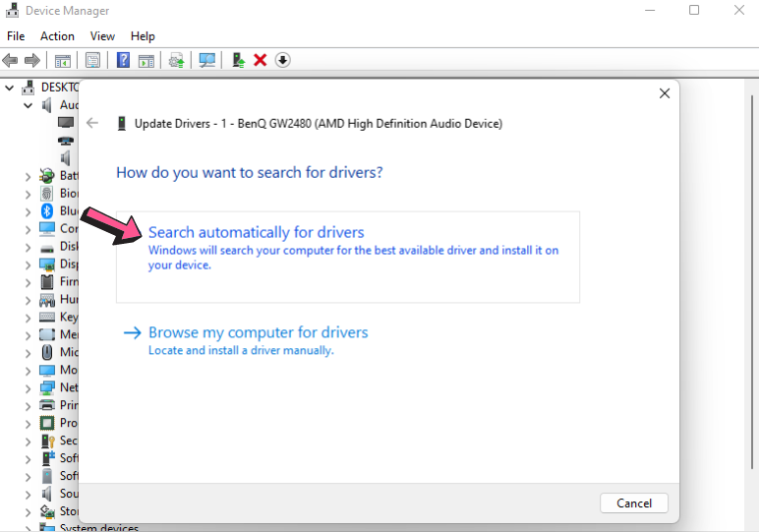The image size is (760, 532).
Task: Click the Device Manager vertical scrollbar
Action: pos(752,281)
